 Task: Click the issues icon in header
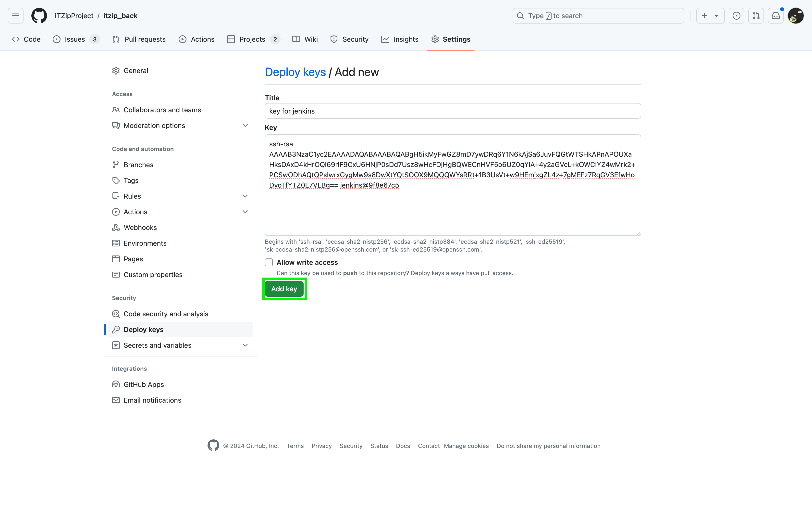click(736, 16)
